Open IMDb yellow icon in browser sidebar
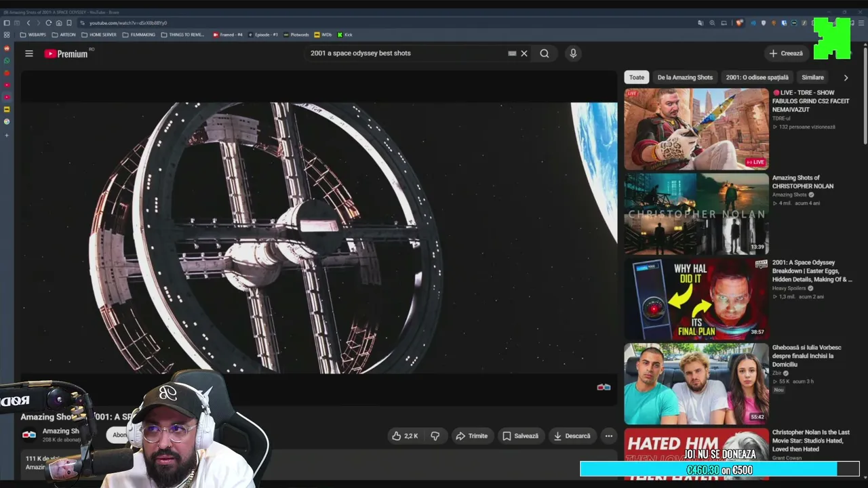 tap(7, 109)
